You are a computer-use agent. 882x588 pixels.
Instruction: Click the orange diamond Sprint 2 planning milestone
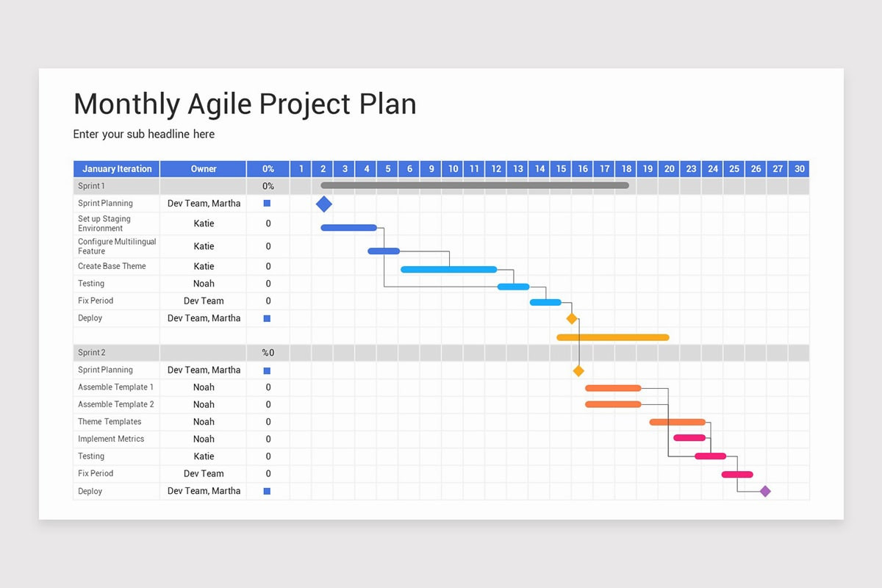(x=578, y=371)
